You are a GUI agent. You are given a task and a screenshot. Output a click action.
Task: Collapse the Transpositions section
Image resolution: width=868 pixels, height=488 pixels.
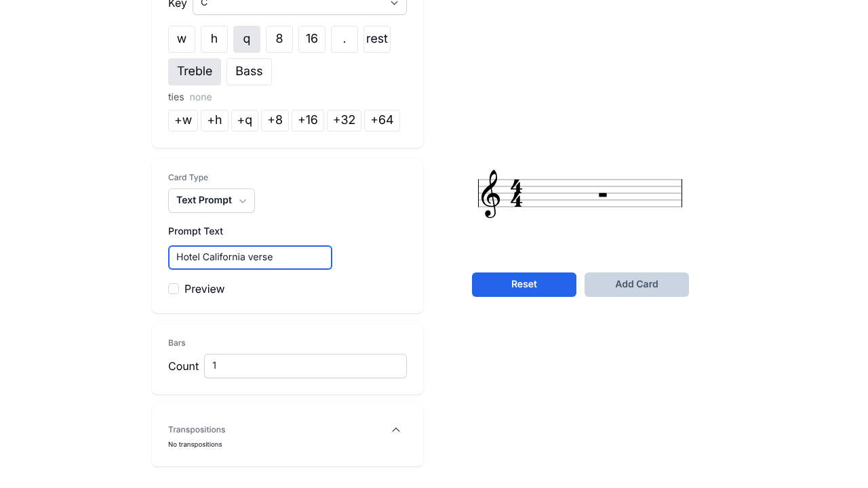(396, 430)
